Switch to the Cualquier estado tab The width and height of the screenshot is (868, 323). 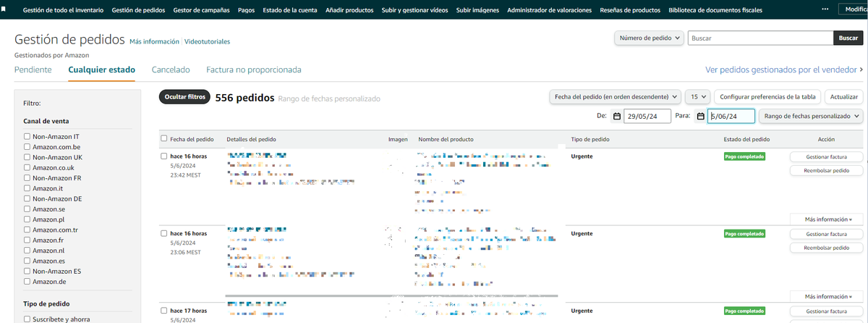pyautogui.click(x=101, y=70)
